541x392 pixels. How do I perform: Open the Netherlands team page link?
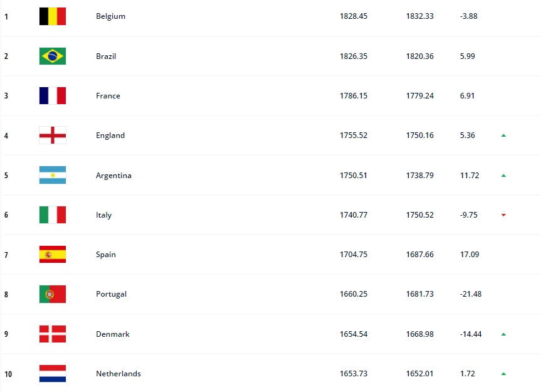pos(118,374)
